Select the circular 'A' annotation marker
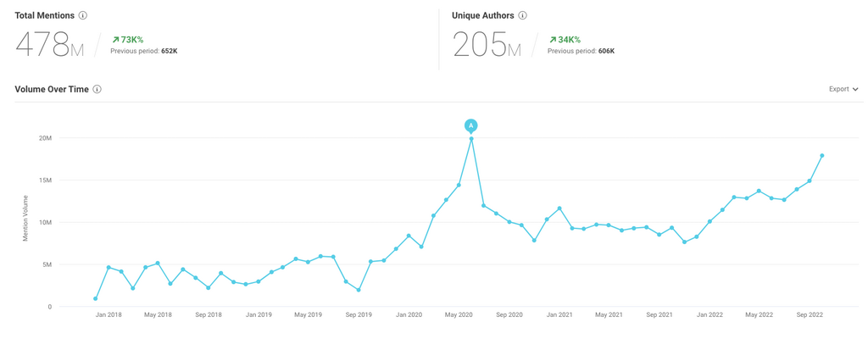Screen dimensions: 868x339 pos(471,125)
